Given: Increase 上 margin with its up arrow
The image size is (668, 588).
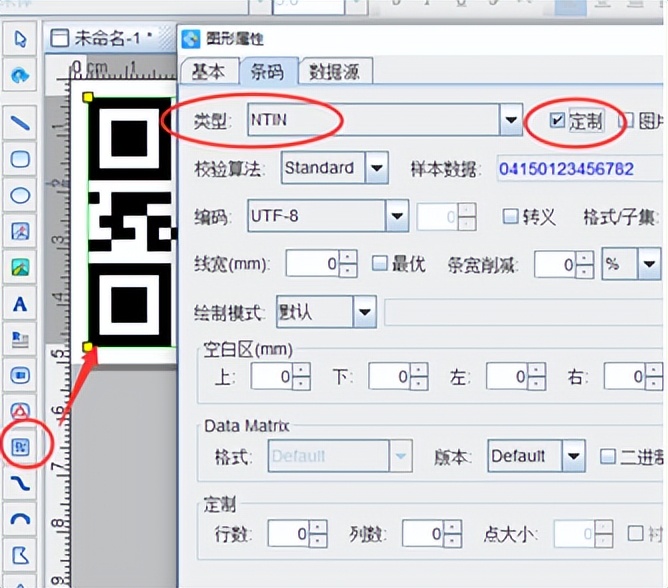Looking at the screenshot, I should pyautogui.click(x=301, y=369).
